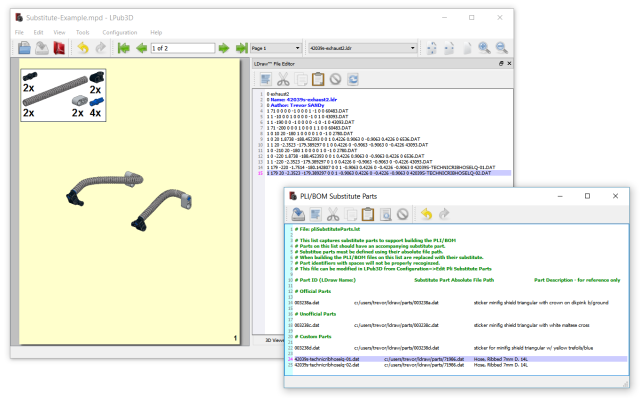The image size is (640, 398).
Task: Minimize the PLI/BOM Substitute Parts window
Action: (560, 196)
